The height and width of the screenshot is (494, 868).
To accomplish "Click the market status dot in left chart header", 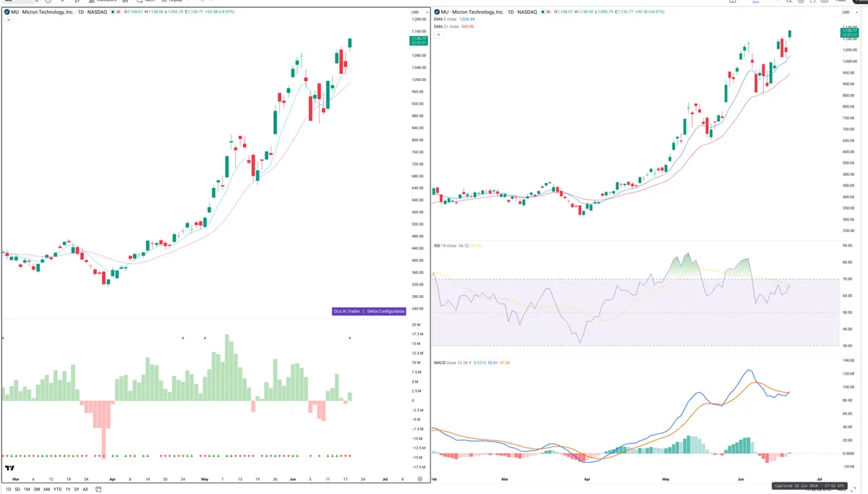I will click(113, 12).
